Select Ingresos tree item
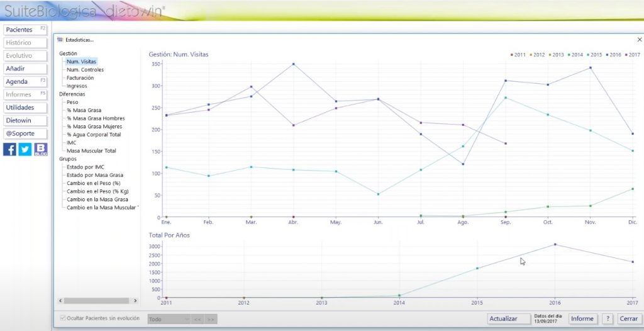The height and width of the screenshot is (331, 644). 77,86
